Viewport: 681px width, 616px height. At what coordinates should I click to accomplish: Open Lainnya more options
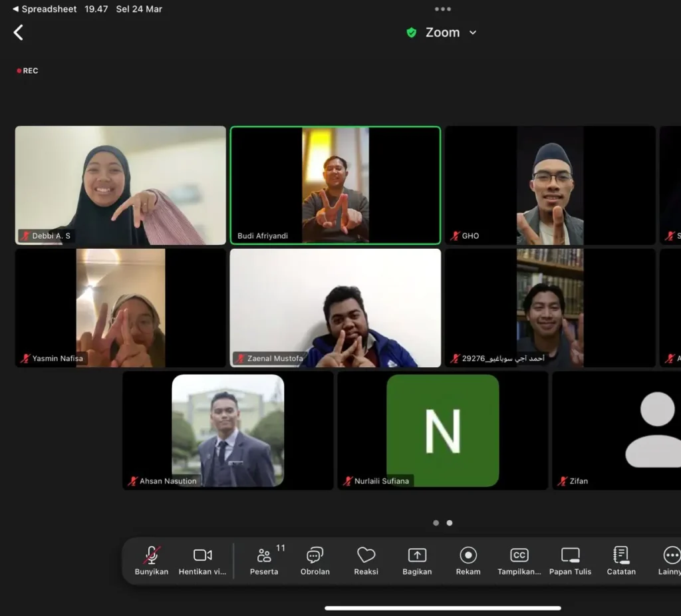tap(670, 560)
